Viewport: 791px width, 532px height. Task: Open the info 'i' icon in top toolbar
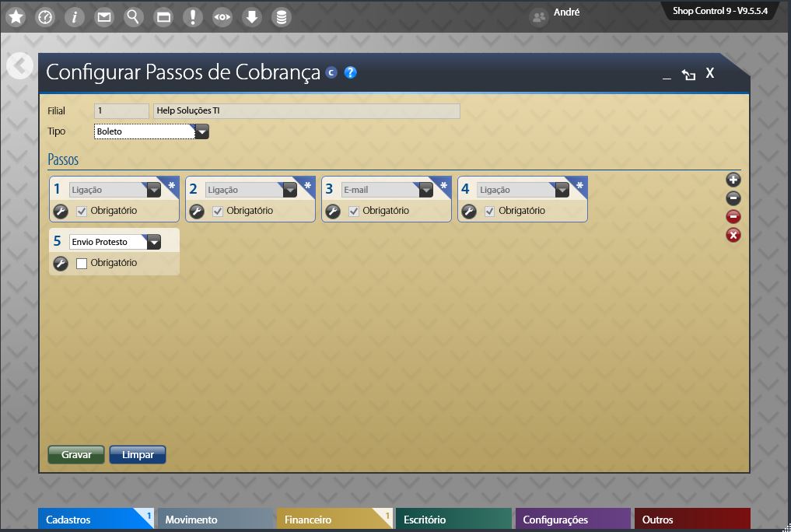[x=75, y=17]
